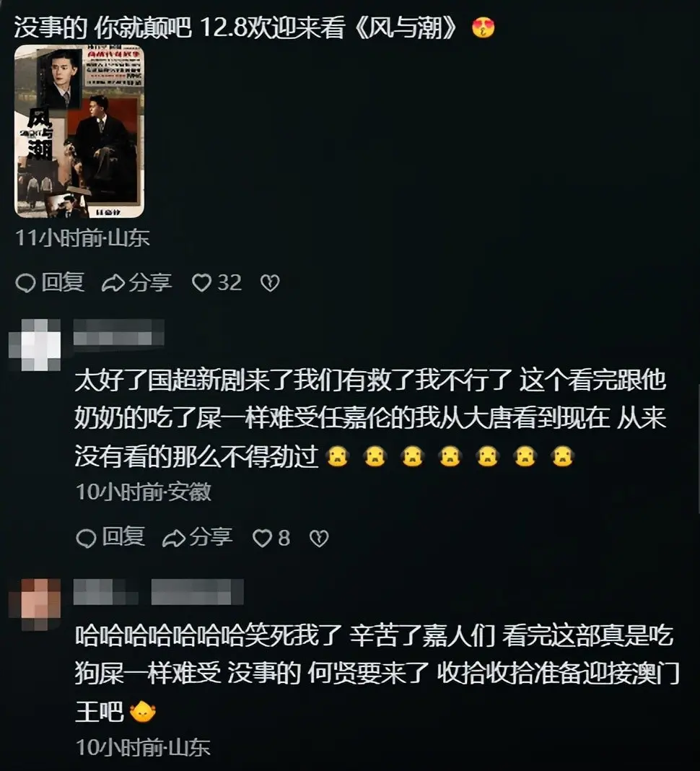The image size is (700, 771).
Task: Click 回复 text under the Anhui comment
Action: 123,536
